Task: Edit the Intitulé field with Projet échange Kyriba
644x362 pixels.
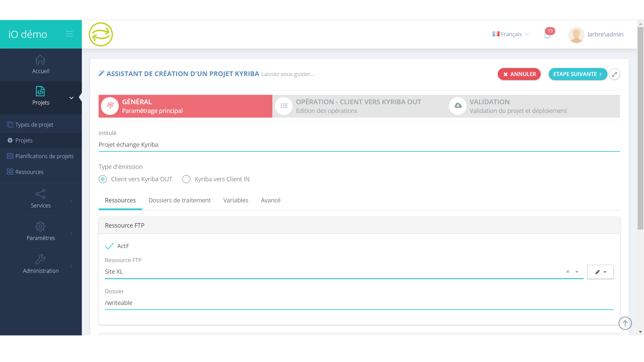Action: click(x=359, y=145)
